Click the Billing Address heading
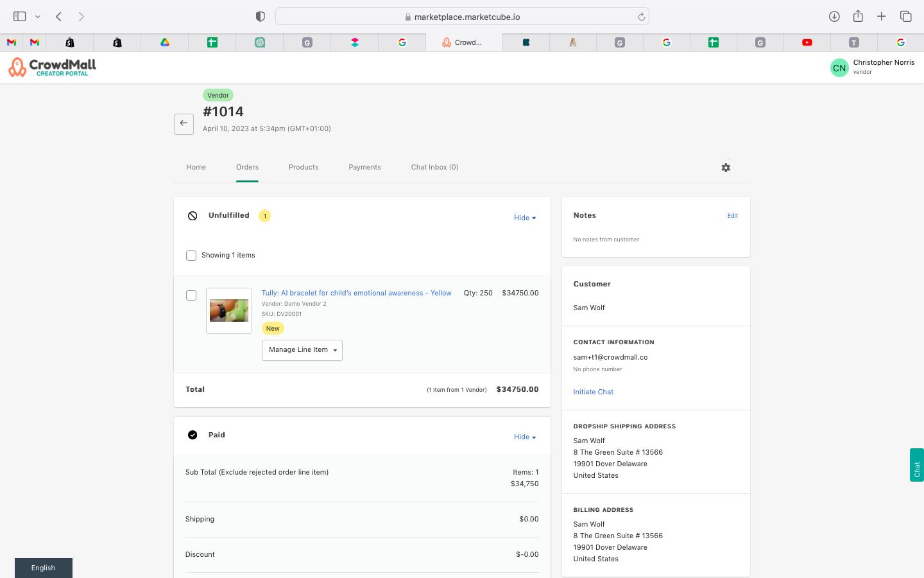The width and height of the screenshot is (924, 578). click(x=603, y=510)
